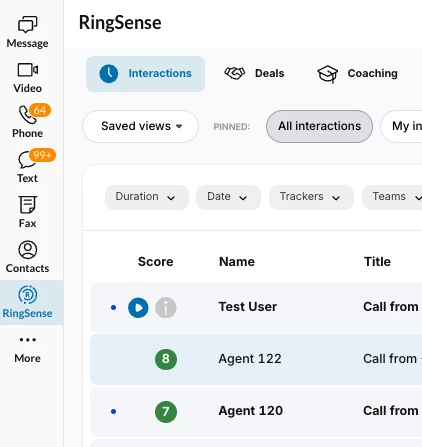Image resolution: width=422 pixels, height=447 pixels.
Task: Open the Fax section in sidebar
Action: click(x=27, y=212)
